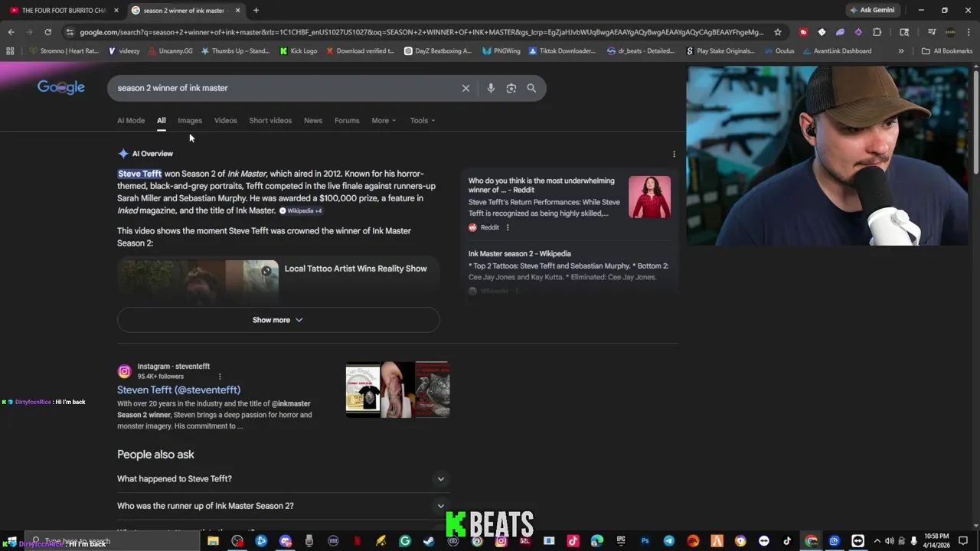Open AI Overview three-dot options
Image resolution: width=980 pixels, height=551 pixels.
(674, 154)
